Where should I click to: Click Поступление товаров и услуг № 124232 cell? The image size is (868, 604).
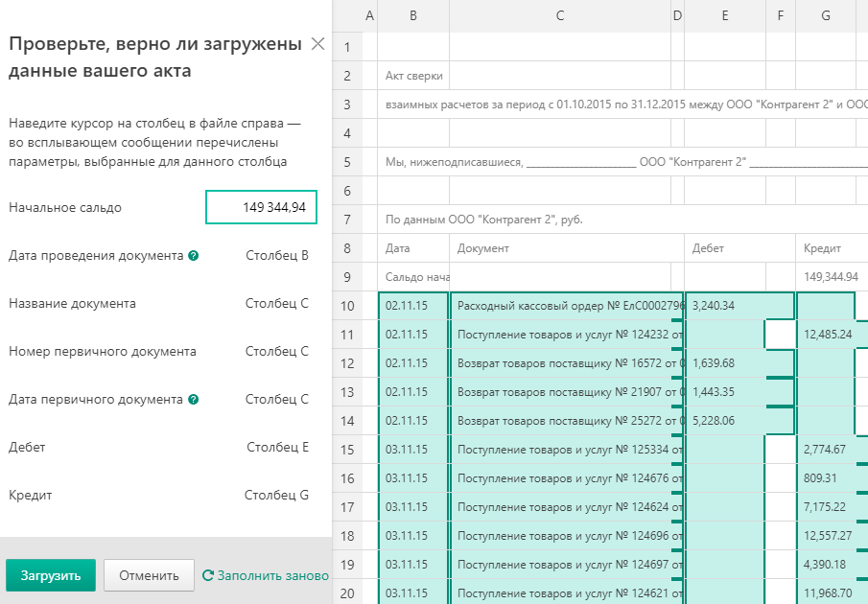coord(567,335)
